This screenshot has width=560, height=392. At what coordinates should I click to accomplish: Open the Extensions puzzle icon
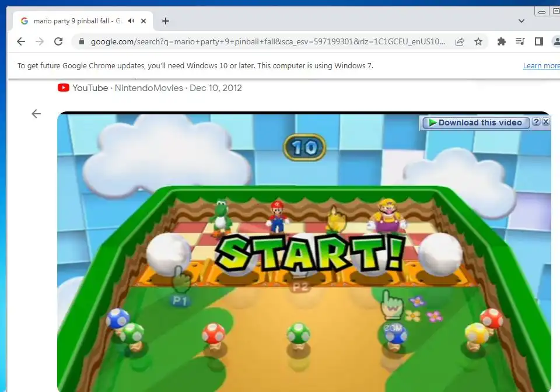tap(502, 42)
